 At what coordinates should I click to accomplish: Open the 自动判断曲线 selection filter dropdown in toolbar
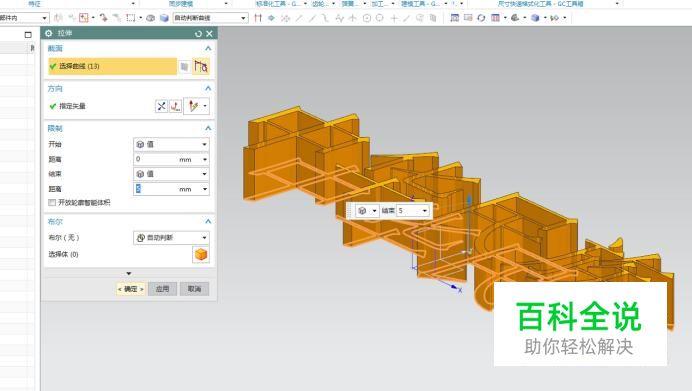210,18
